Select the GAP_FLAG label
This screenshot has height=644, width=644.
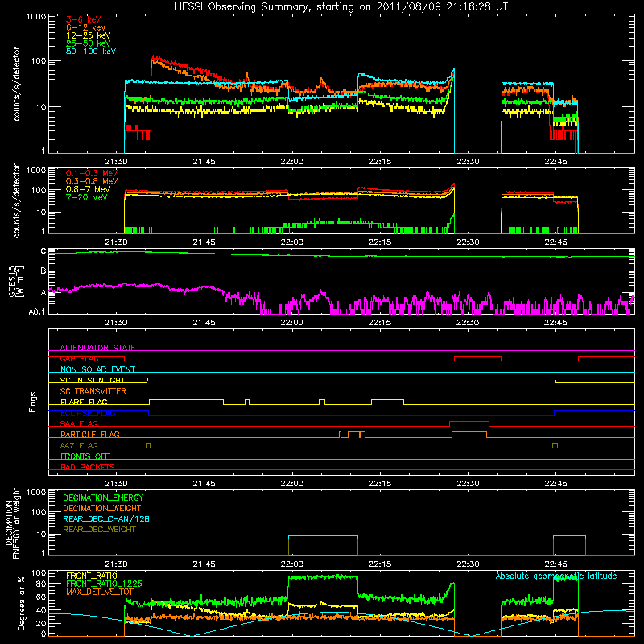(79, 358)
